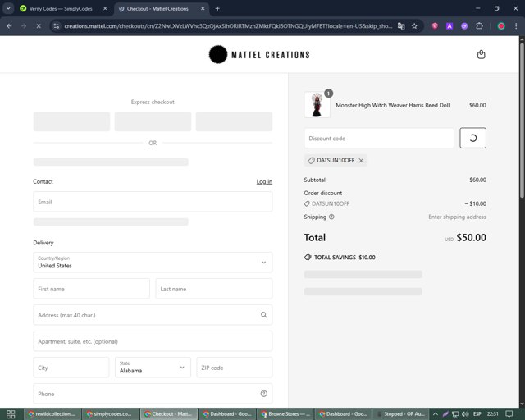Focus the Email input field

click(x=153, y=202)
